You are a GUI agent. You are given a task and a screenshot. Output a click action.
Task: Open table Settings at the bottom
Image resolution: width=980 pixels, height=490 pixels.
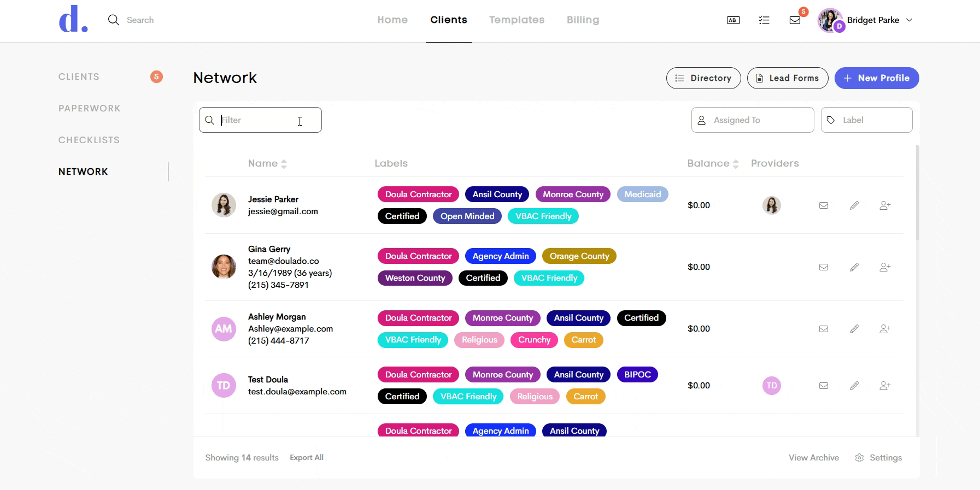tap(878, 458)
